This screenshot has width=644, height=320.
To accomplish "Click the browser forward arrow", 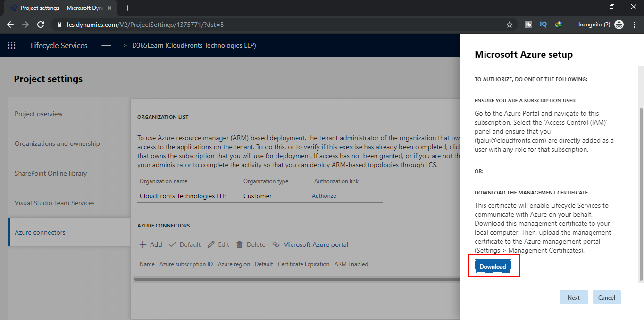I will [x=25, y=25].
